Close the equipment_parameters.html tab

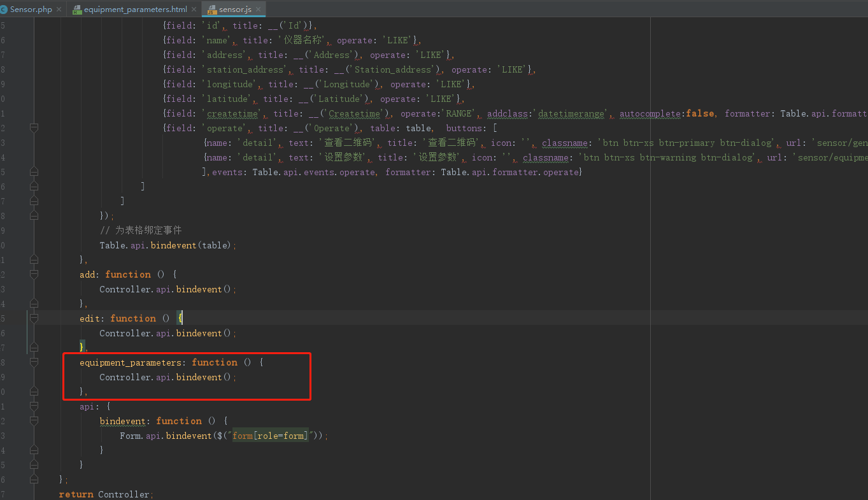coord(194,10)
